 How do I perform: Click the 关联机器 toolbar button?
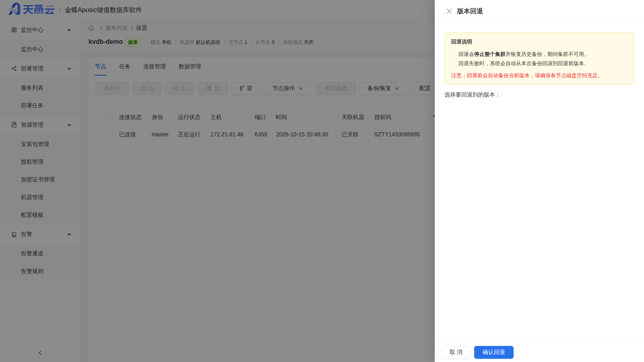point(336,88)
